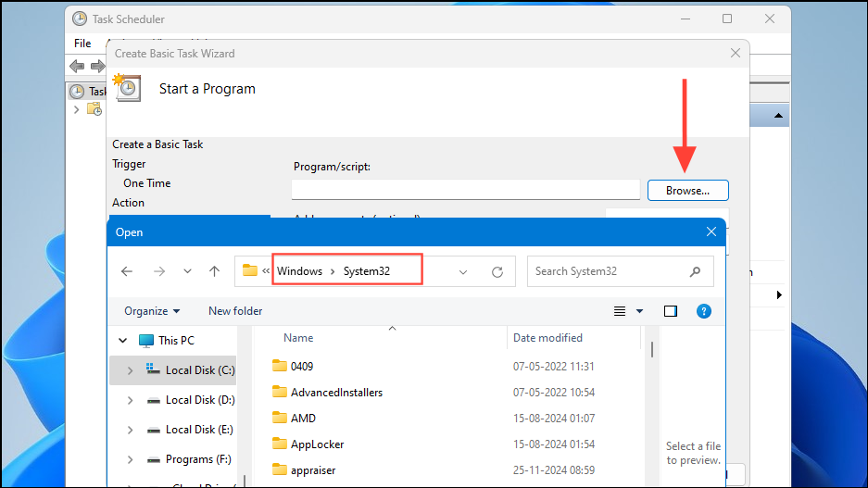The image size is (868, 488).
Task: Open the Help question mark icon
Action: 704,311
